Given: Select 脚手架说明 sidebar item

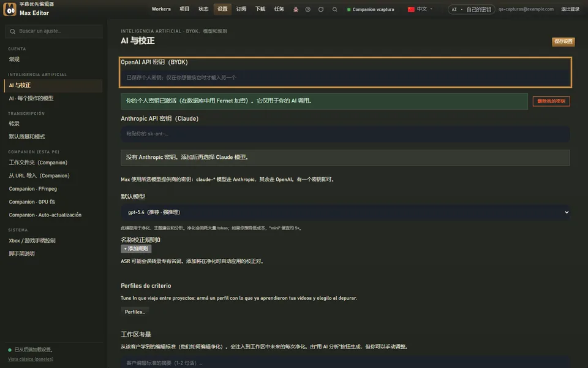Looking at the screenshot, I should [53, 254].
